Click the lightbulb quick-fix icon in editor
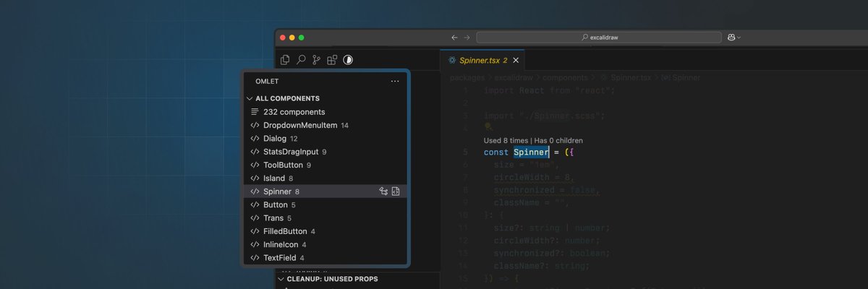868x289 pixels. (488, 126)
